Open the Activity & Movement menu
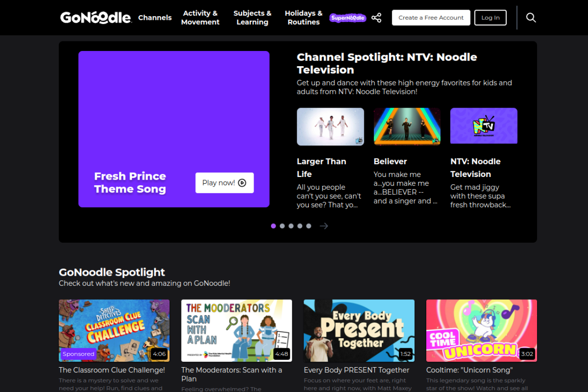The image size is (588, 392). [x=200, y=17]
